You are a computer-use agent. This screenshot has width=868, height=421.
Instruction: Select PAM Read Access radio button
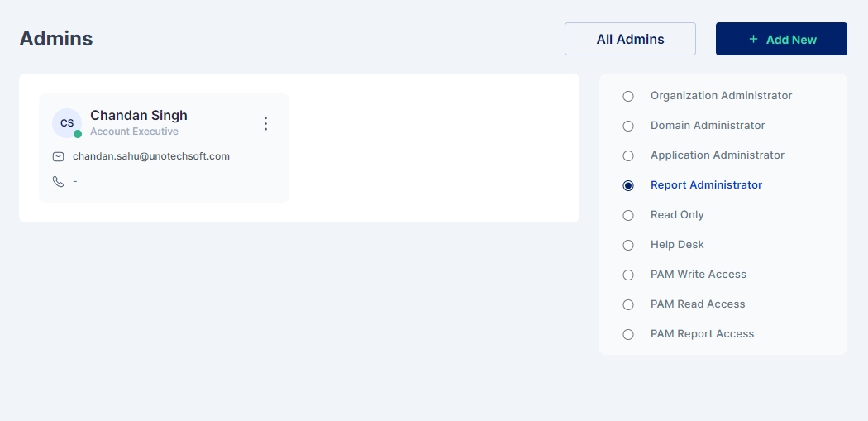[628, 304]
